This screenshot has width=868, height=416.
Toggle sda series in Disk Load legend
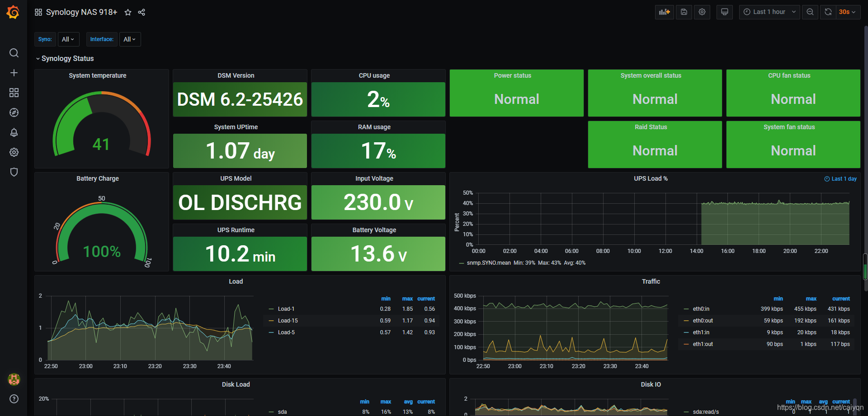(283, 412)
